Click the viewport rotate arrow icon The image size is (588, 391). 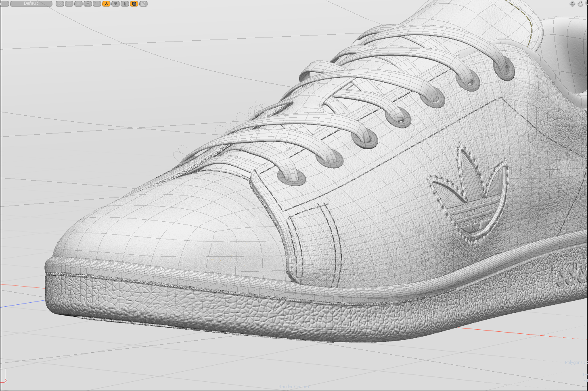click(x=580, y=4)
